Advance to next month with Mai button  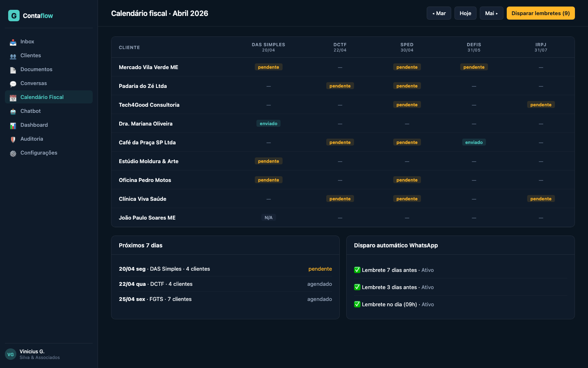point(491,13)
